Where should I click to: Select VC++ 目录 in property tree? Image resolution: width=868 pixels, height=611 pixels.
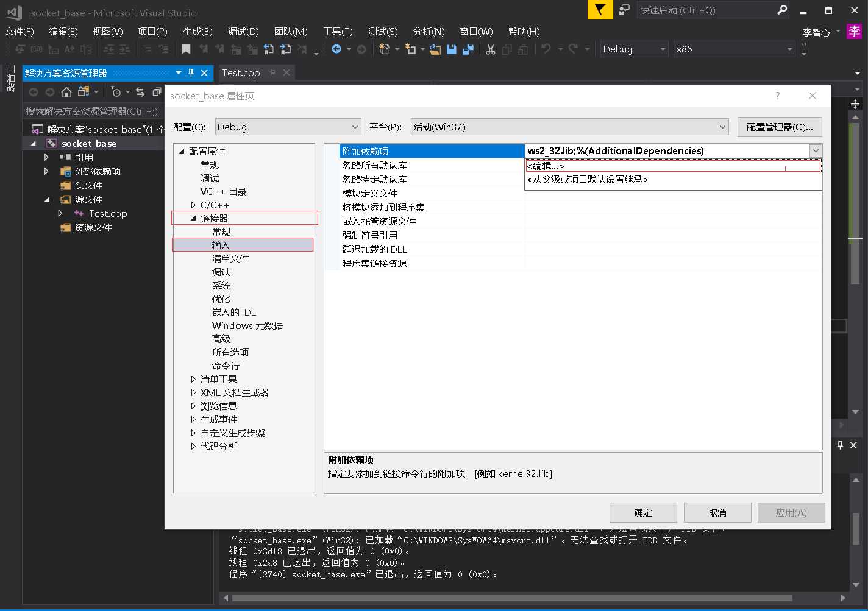[224, 192]
